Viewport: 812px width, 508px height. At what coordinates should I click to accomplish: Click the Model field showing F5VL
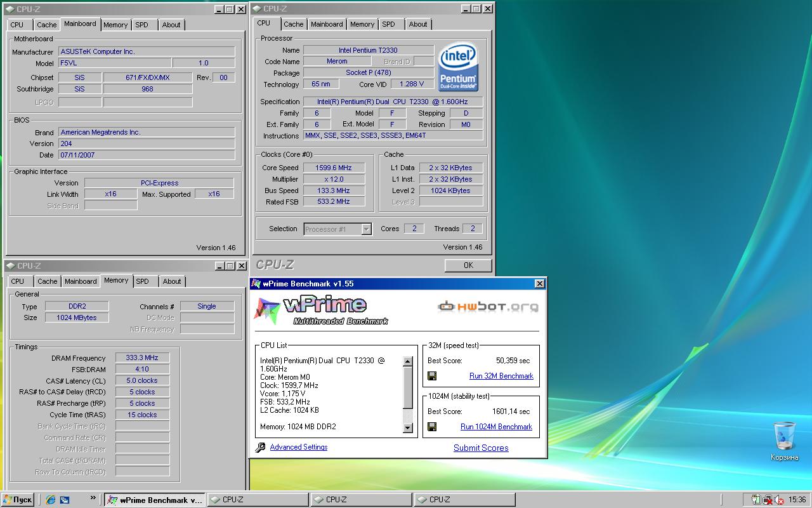(114, 63)
